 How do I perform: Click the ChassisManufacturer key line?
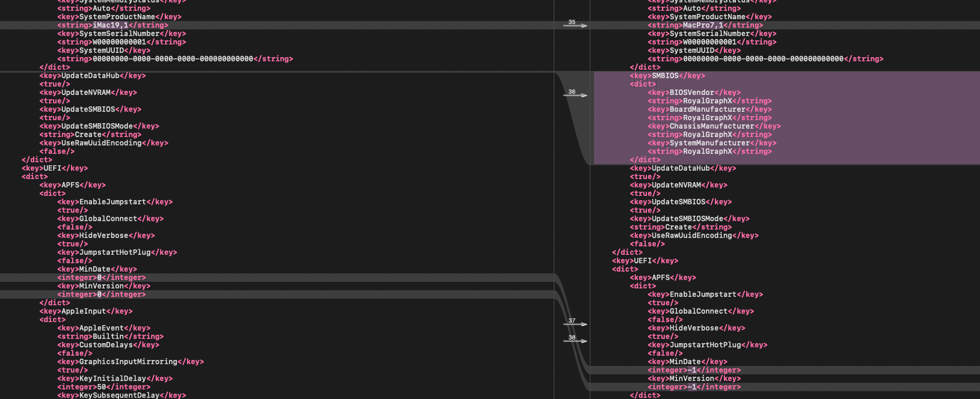tap(714, 126)
